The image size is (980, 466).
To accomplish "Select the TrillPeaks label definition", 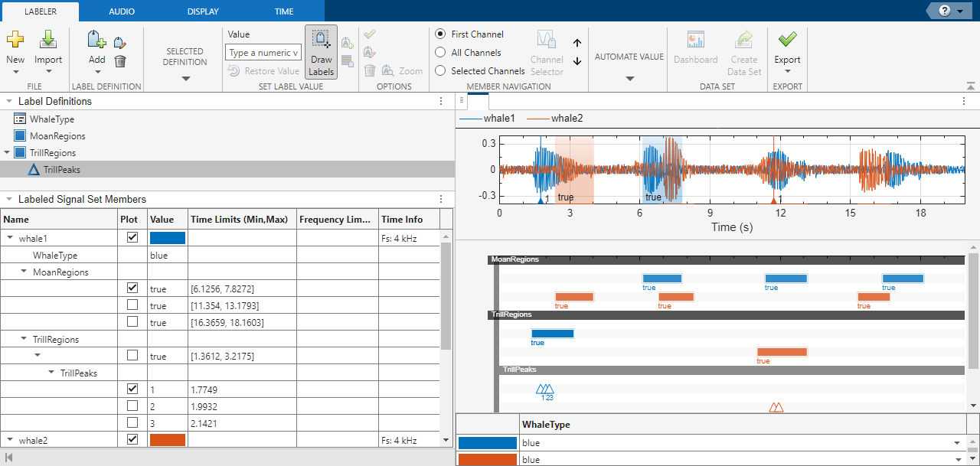I will (x=62, y=170).
